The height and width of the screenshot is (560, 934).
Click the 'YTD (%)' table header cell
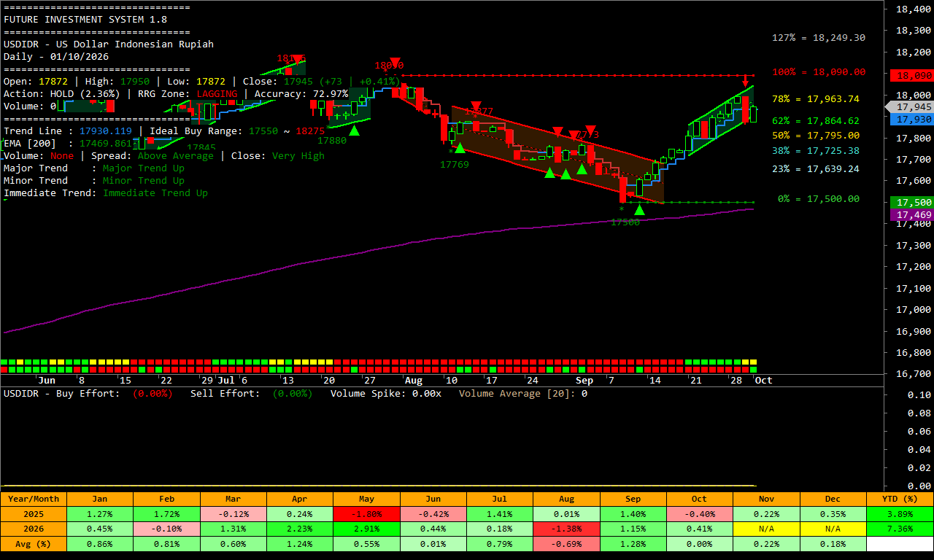(900, 499)
